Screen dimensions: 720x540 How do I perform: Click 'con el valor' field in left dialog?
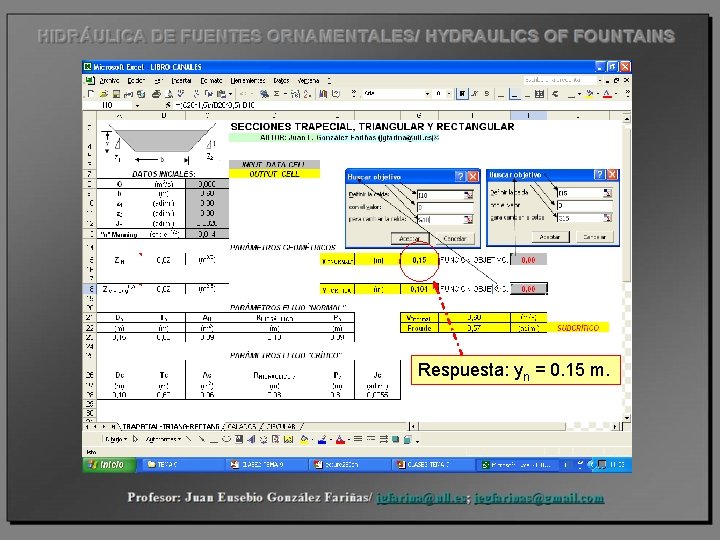point(445,208)
